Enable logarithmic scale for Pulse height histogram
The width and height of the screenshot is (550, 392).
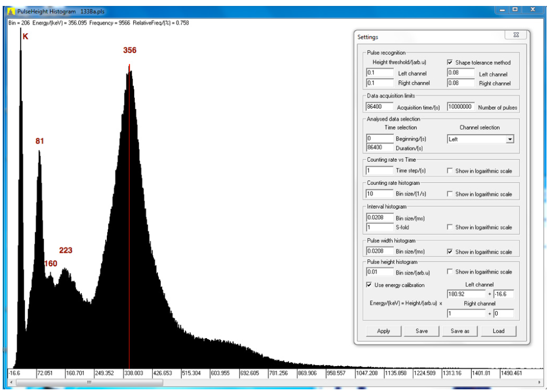(450, 272)
